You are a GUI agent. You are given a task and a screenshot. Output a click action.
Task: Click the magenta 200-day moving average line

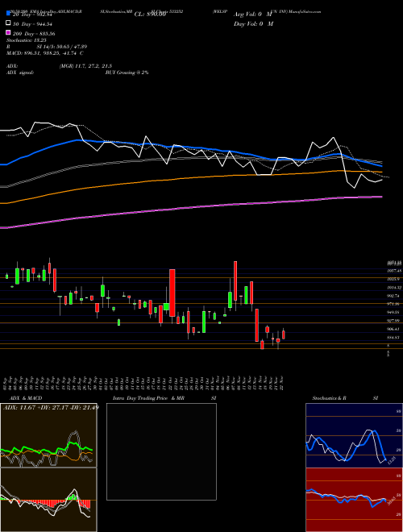click(x=191, y=208)
